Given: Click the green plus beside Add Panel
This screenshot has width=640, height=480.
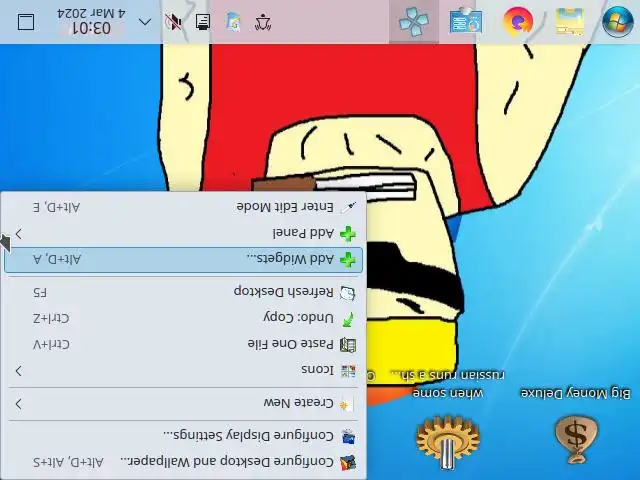Looking at the screenshot, I should (348, 234).
